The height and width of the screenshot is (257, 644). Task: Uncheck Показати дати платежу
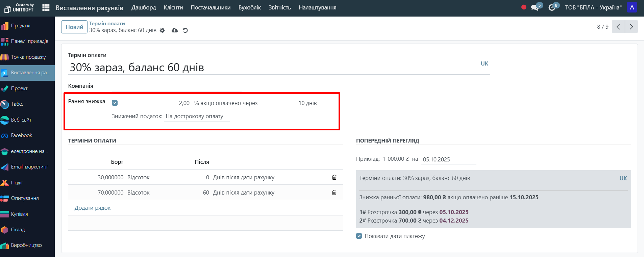[x=359, y=236]
